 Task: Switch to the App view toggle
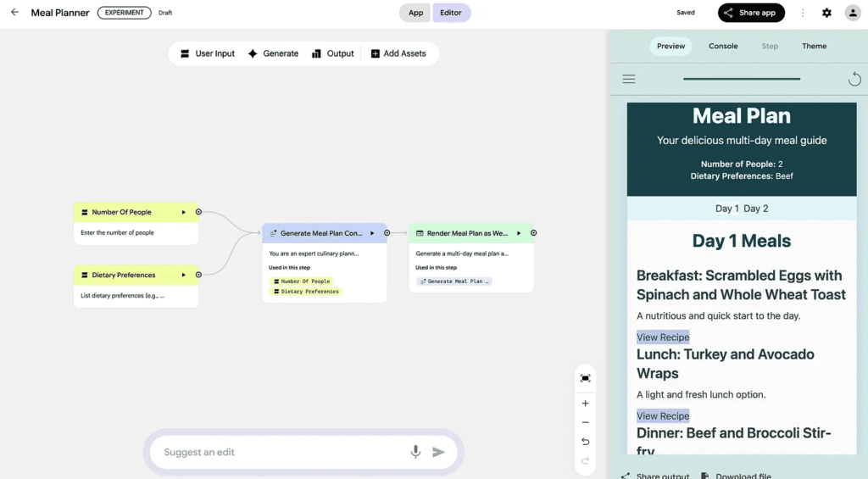coord(415,13)
